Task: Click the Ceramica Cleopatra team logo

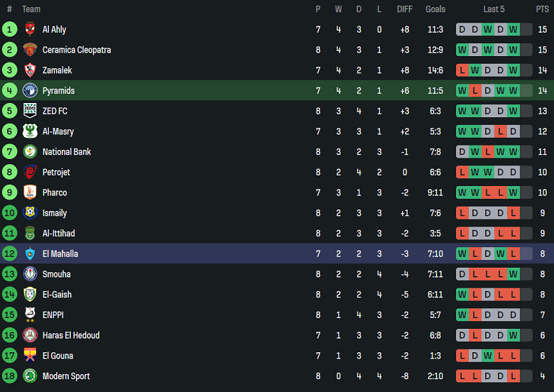Action: pos(30,50)
